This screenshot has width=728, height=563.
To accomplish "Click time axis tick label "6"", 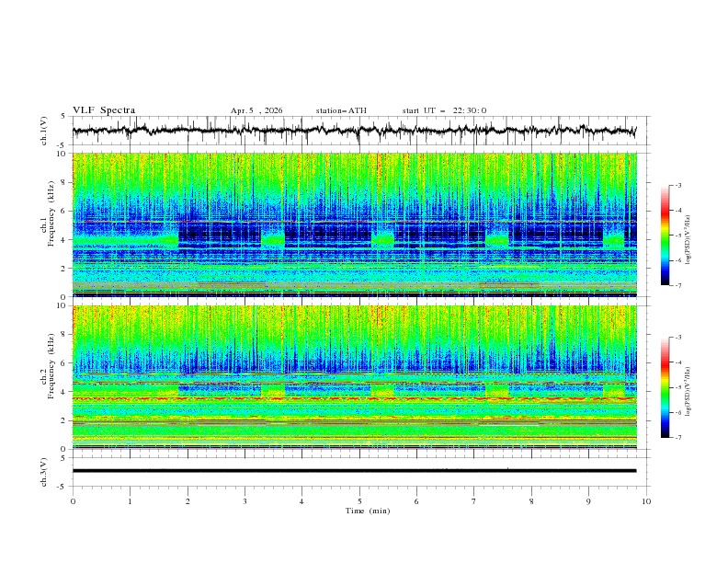I will [416, 501].
